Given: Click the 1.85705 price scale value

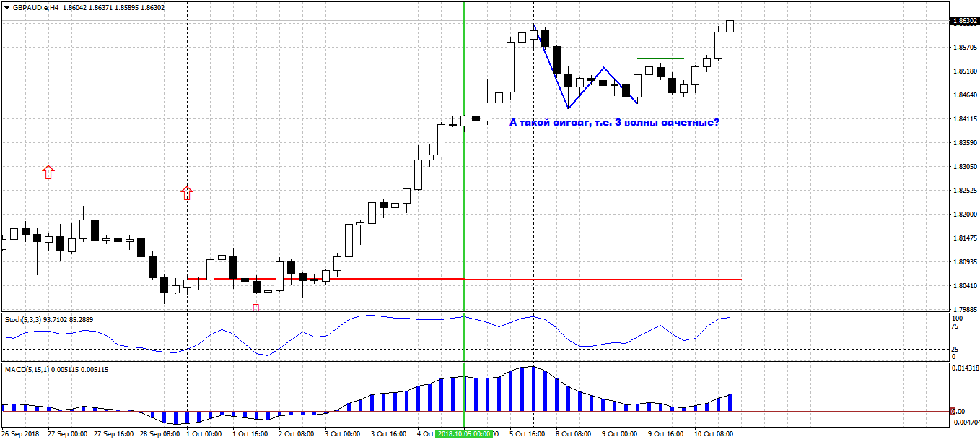Looking at the screenshot, I should pyautogui.click(x=964, y=48).
